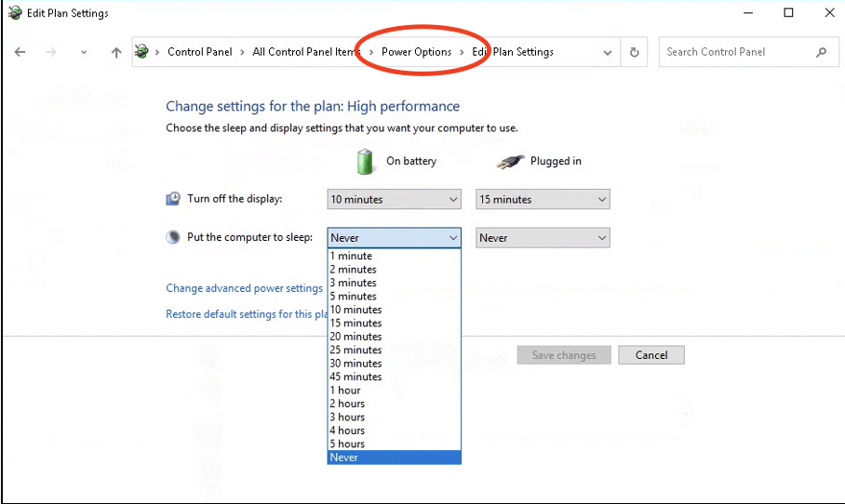Screen dimensions: 845x504
Task: Choose 30 minutes sleep option
Action: (394, 364)
